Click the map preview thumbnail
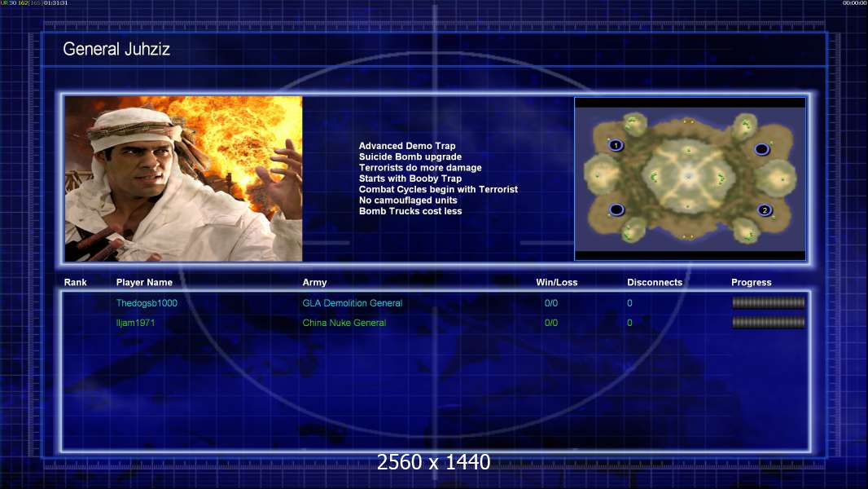 coord(690,178)
